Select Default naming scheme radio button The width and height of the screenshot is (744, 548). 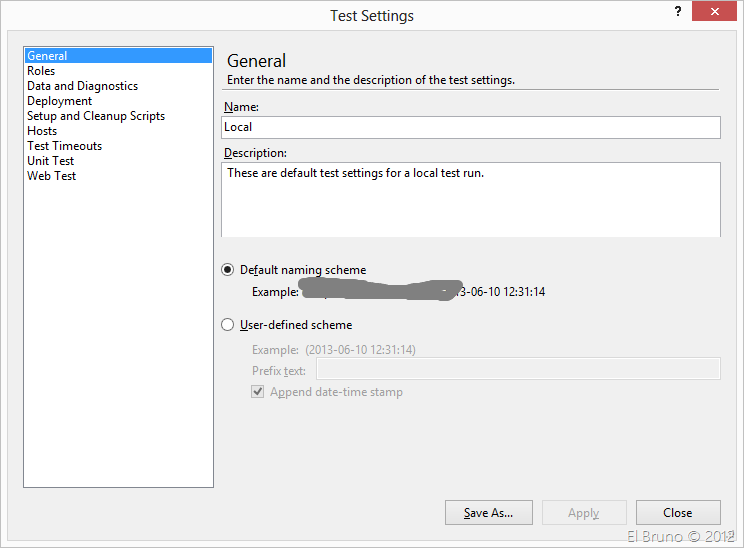228,270
